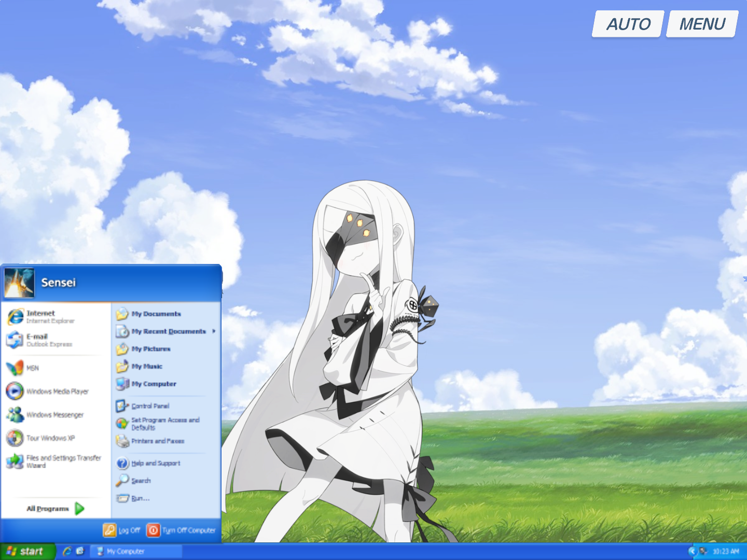Select the Sensei user name
This screenshot has height=560, width=747.
[59, 283]
